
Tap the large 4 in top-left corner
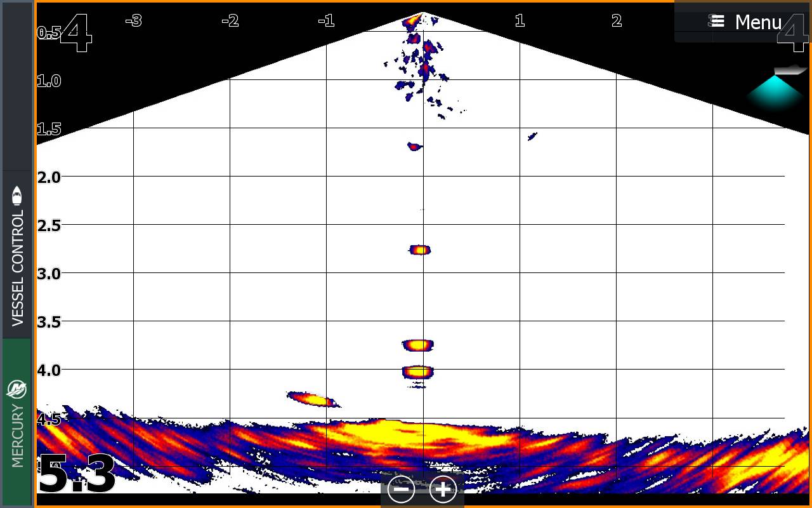point(76,33)
